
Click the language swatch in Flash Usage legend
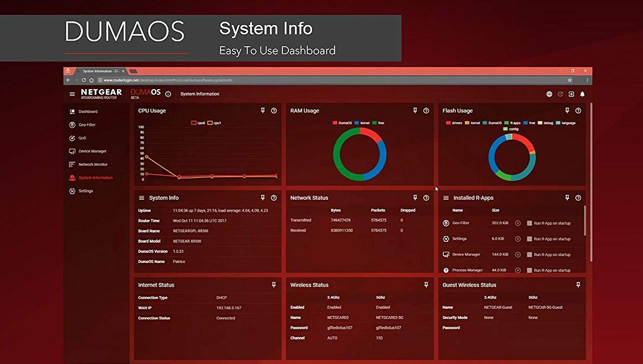[558, 123]
